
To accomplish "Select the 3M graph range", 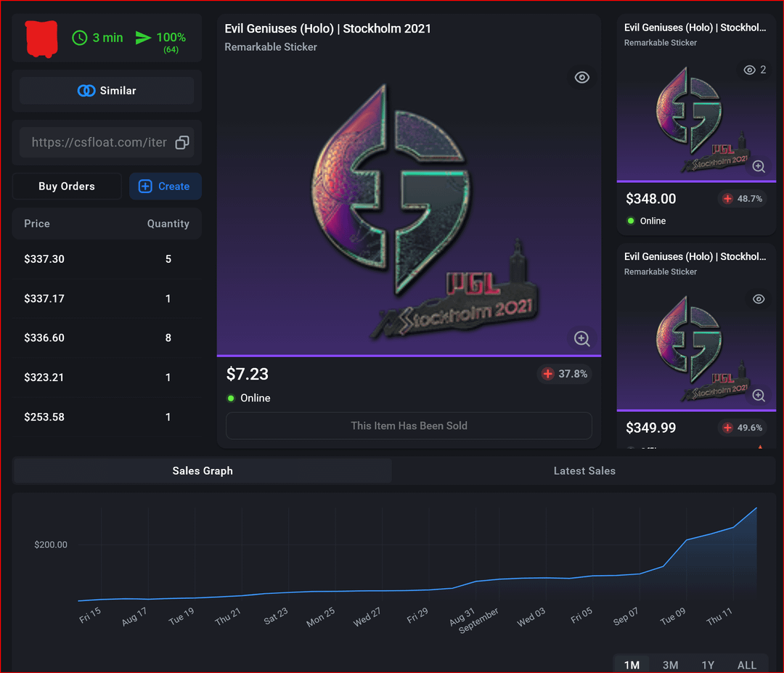I will (x=670, y=665).
